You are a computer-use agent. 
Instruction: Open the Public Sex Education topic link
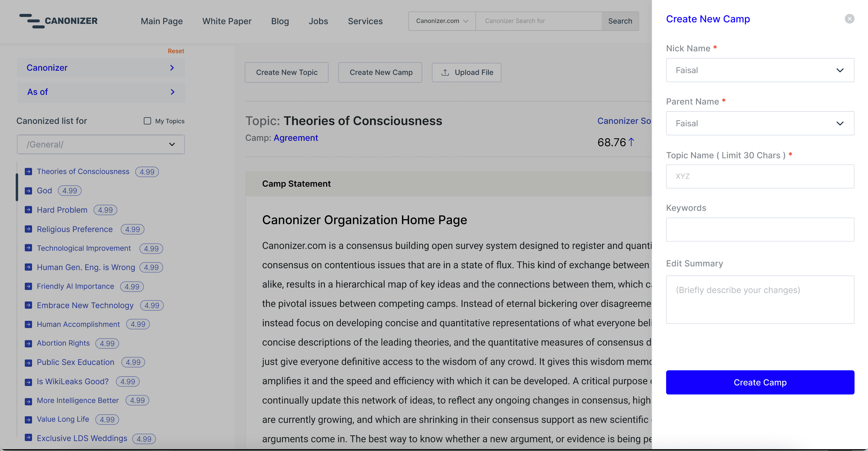click(76, 362)
